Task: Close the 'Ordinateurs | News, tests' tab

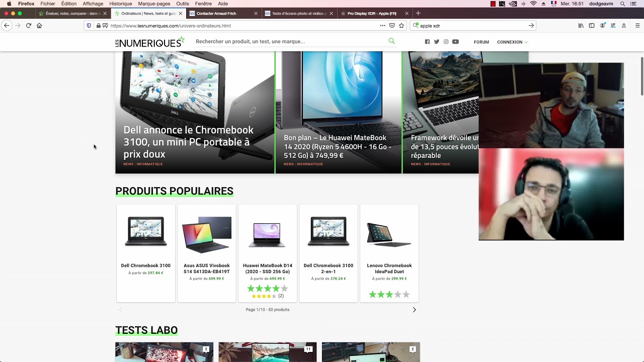Action: [x=181, y=14]
